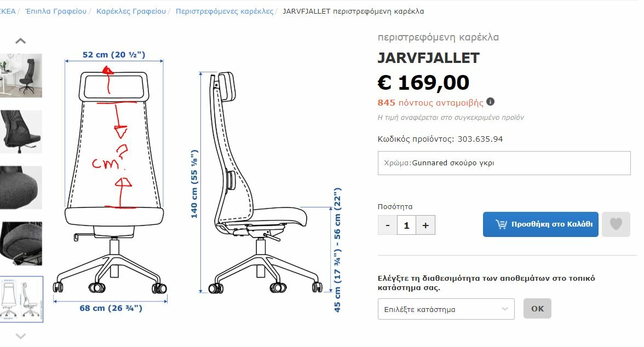Open the Χρώμα Gunnared color selector
644x347 pixels.
504,163
